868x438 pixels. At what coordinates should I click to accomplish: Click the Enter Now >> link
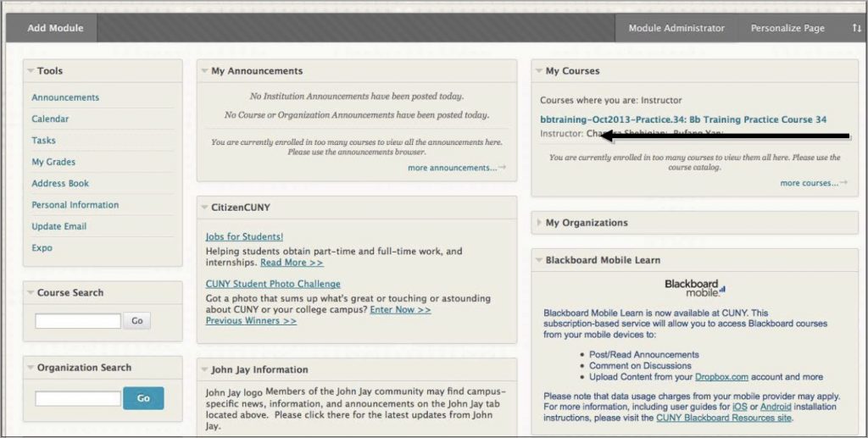point(400,310)
